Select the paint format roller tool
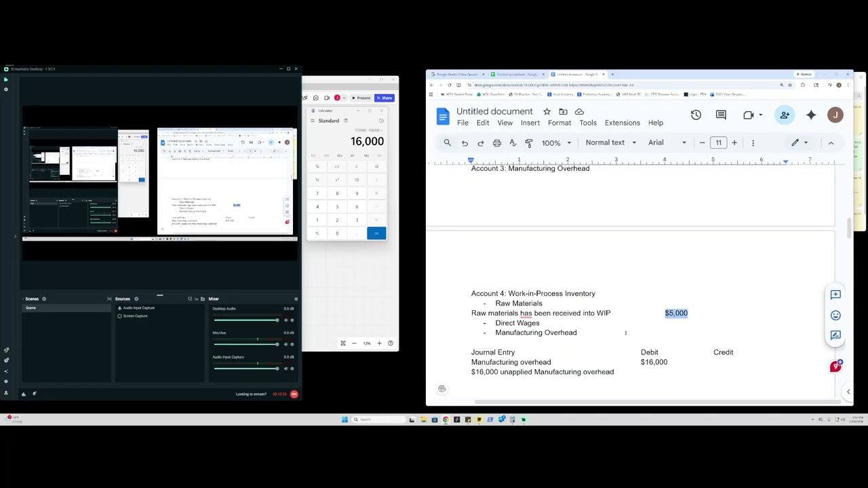This screenshot has width=868, height=488. tap(529, 143)
